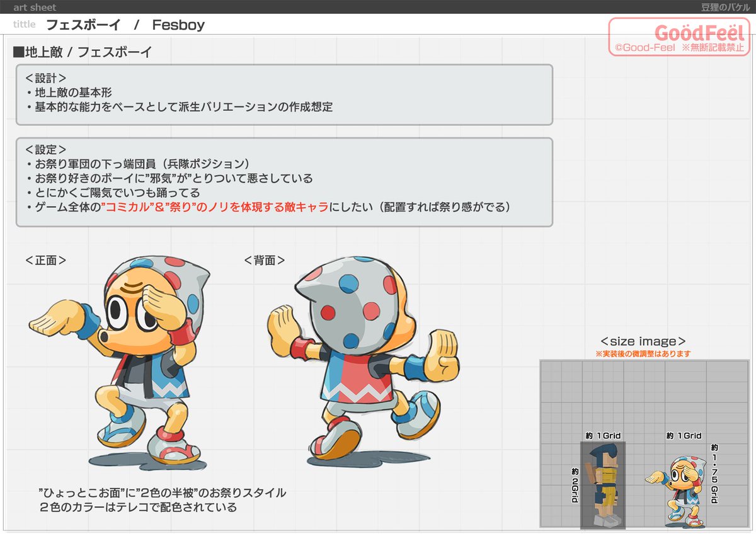This screenshot has height=534, width=756.
Task: Select the blocky human reference figure
Action: tap(603, 485)
